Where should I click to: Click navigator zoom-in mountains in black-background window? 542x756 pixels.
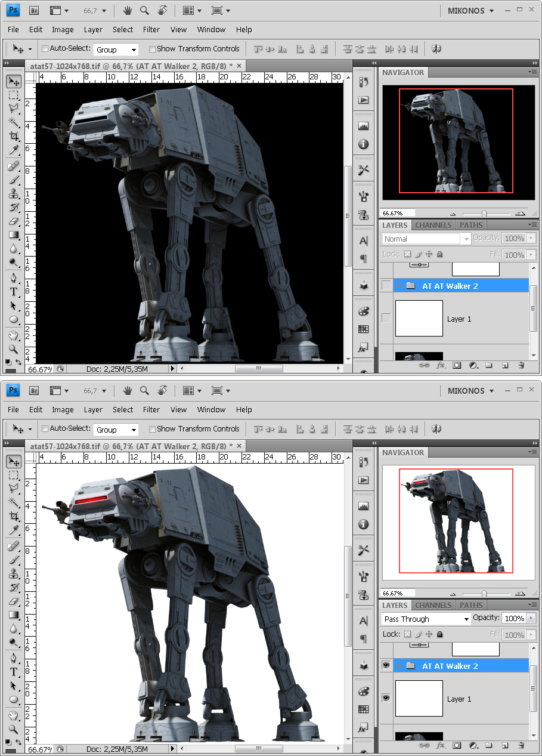[520, 213]
